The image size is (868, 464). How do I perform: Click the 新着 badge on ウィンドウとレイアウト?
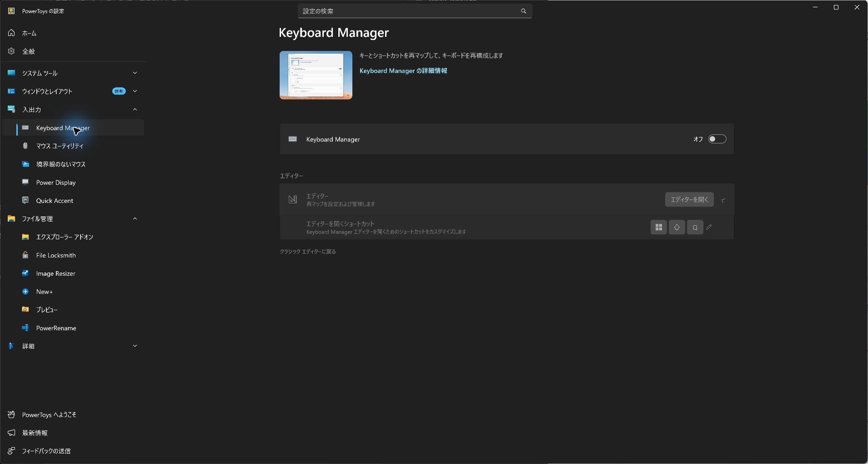119,91
